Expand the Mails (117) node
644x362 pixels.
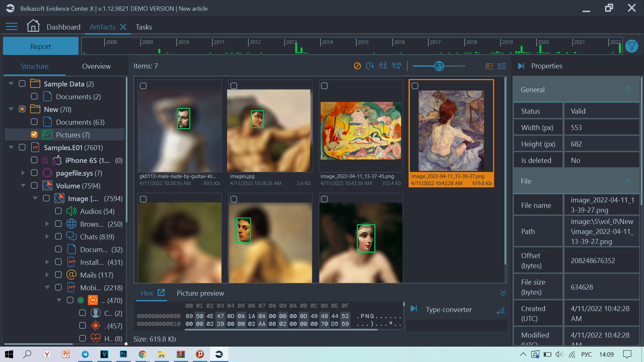47,275
